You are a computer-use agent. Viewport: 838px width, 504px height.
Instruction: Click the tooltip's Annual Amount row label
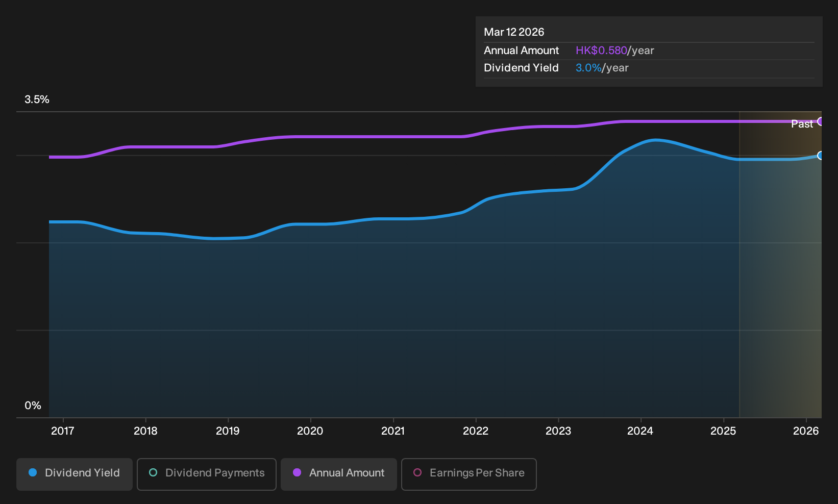(521, 51)
